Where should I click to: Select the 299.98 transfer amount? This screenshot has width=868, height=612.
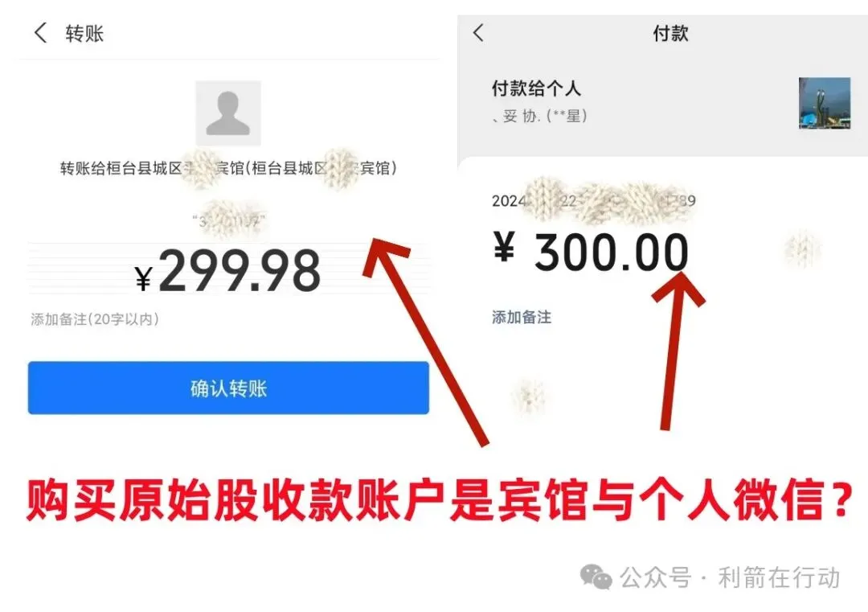pyautogui.click(x=240, y=271)
